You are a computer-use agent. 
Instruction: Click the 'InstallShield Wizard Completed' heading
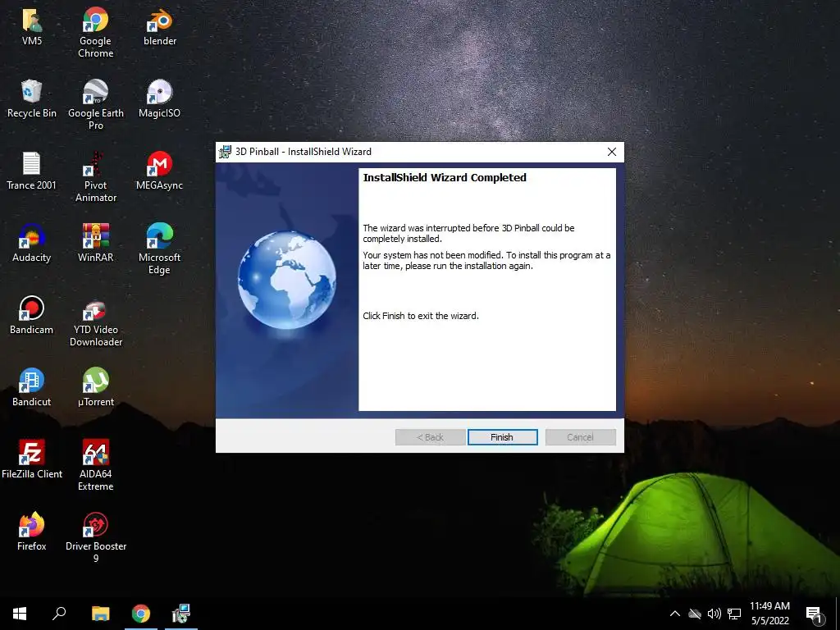(445, 178)
